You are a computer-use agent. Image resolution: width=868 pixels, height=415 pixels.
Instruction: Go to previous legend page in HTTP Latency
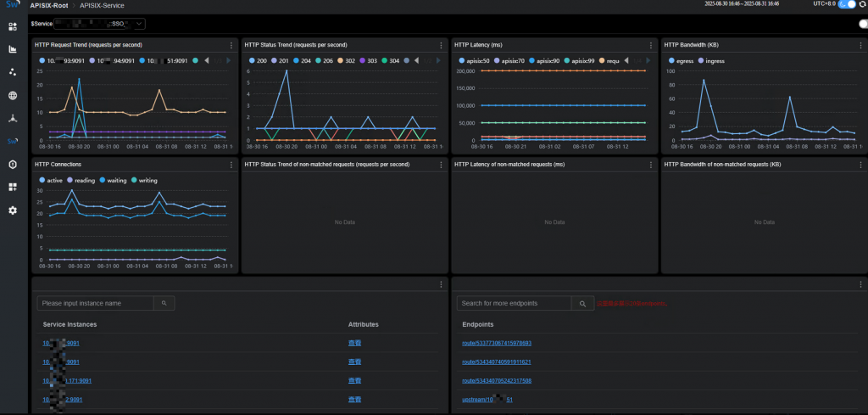click(x=626, y=60)
